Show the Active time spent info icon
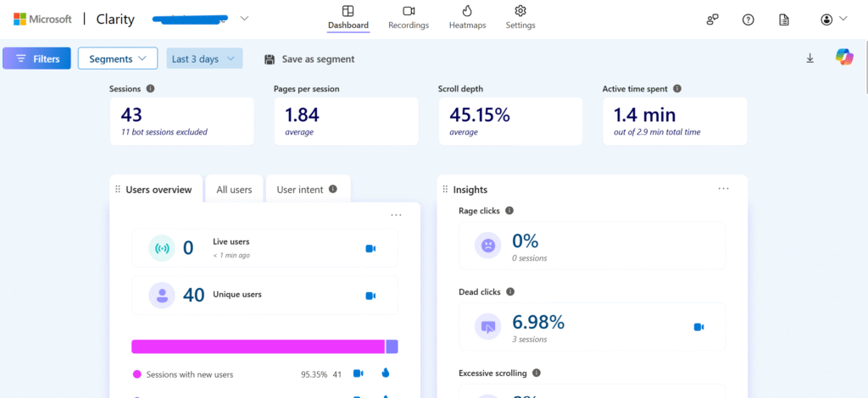The height and width of the screenshot is (398, 868). pos(677,88)
